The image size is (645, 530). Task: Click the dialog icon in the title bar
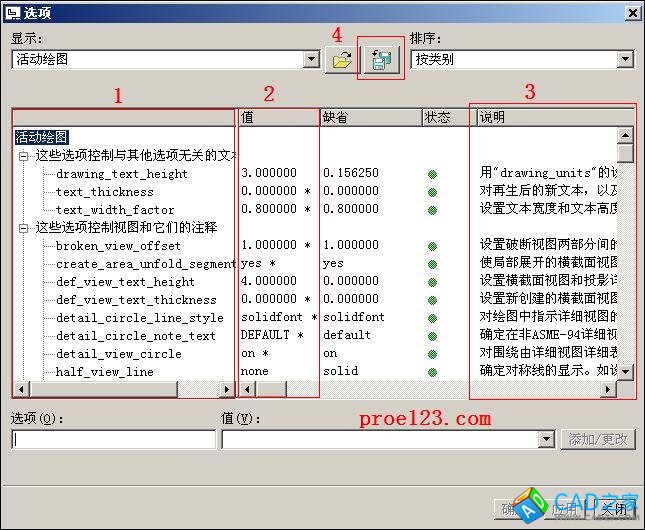pos(11,11)
